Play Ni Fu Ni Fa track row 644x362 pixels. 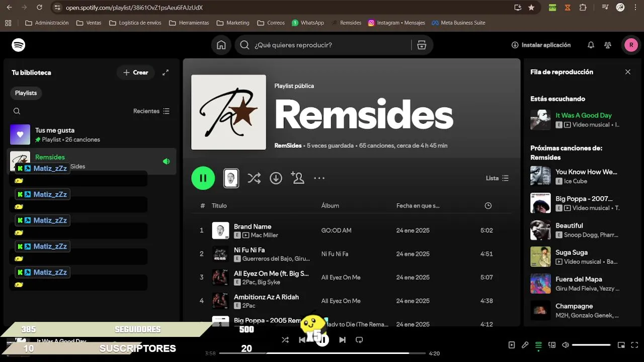tap(351, 254)
